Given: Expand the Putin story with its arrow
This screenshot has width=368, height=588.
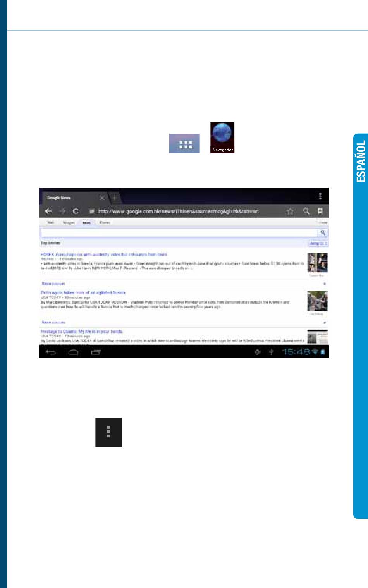Looking at the screenshot, I should click(325, 322).
